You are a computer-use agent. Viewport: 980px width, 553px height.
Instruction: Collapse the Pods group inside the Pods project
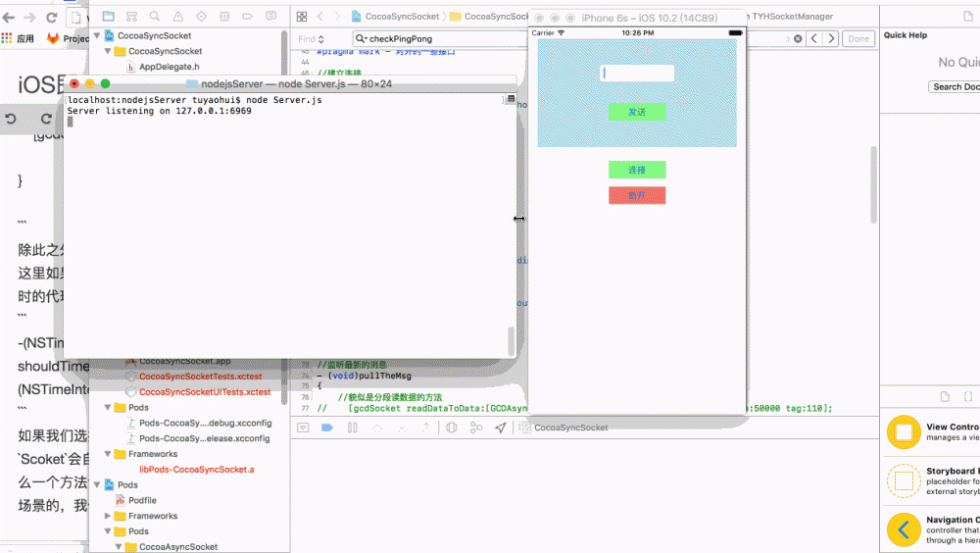[x=108, y=531]
